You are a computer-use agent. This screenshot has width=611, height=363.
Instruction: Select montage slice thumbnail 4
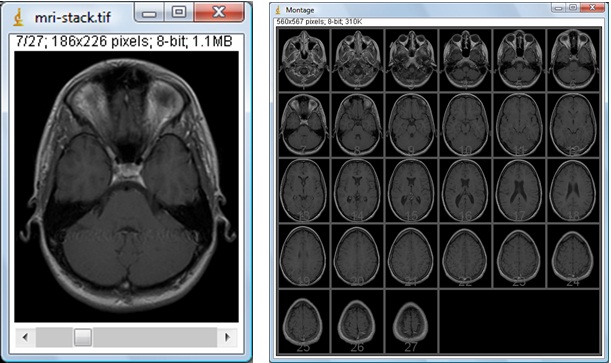pos(466,60)
